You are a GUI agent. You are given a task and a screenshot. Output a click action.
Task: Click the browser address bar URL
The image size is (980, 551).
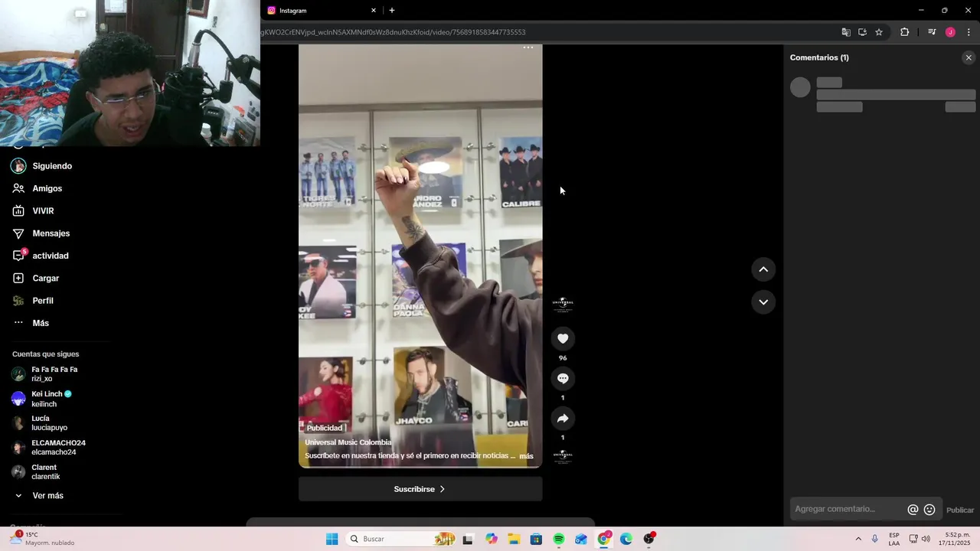[x=394, y=32]
